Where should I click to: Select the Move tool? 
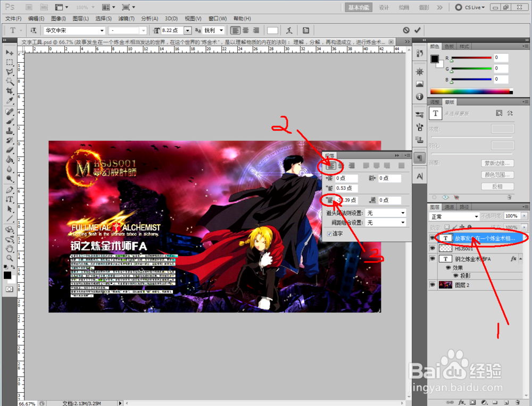coord(10,53)
